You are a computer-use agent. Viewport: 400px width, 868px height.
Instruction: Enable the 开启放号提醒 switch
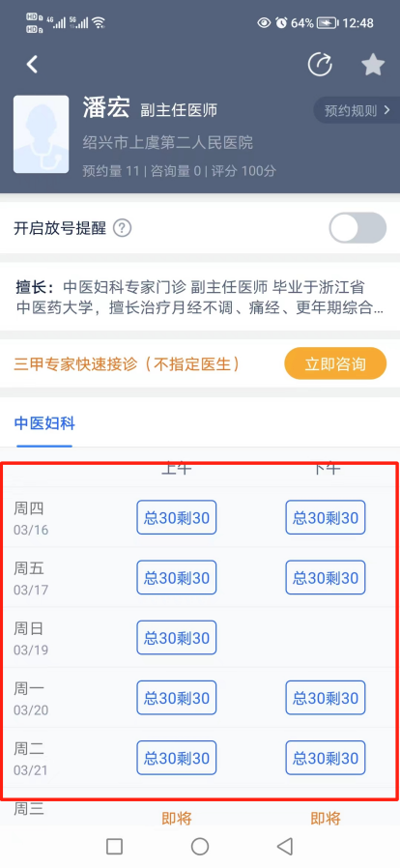click(357, 228)
